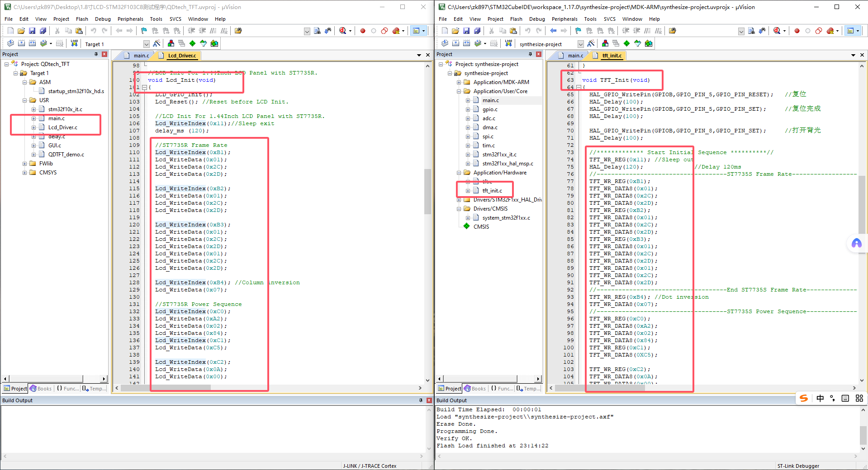Click LOAD download icon in synthesize-project window

[x=508, y=43]
